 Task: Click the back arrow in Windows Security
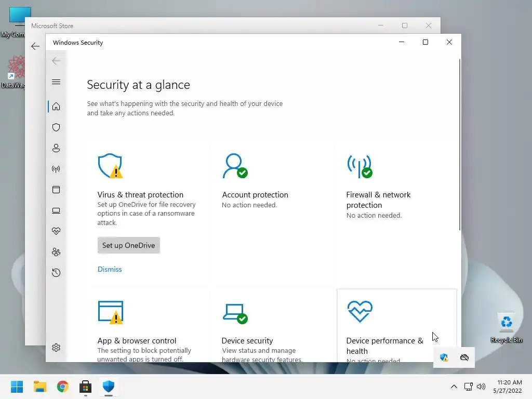56,61
